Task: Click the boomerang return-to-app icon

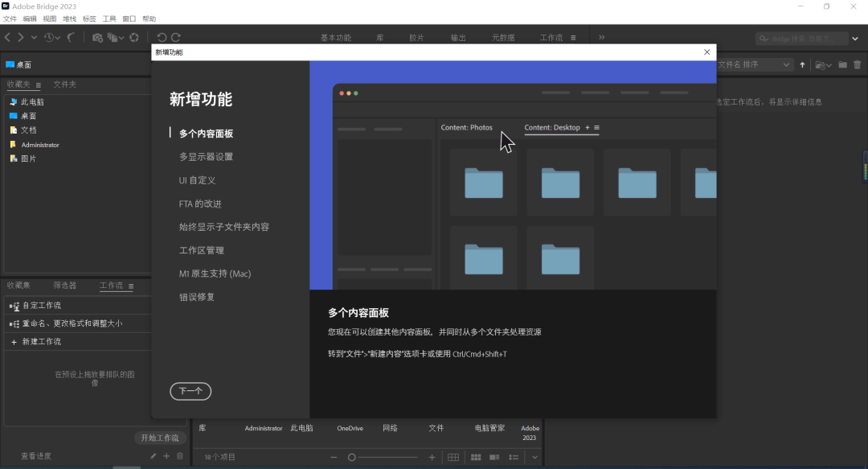Action: coord(71,37)
